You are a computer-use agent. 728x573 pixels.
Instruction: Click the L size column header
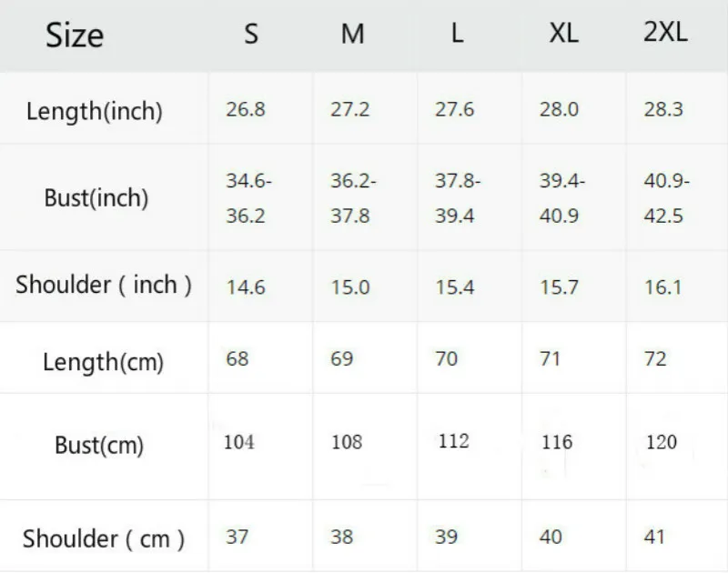pyautogui.click(x=457, y=35)
